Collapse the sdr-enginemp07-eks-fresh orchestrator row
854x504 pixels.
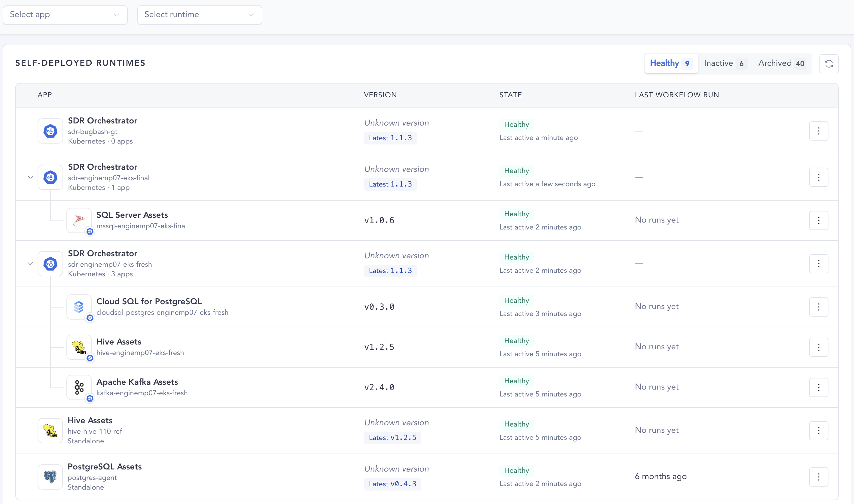(30, 263)
